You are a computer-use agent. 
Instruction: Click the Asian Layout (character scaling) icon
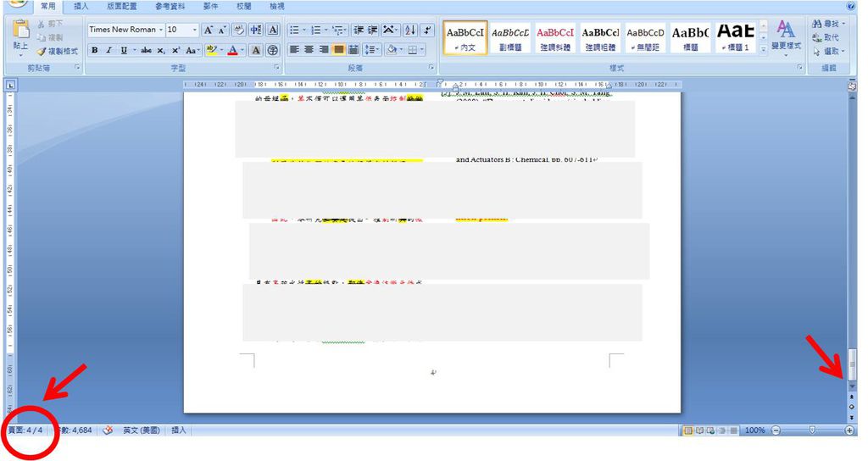(x=391, y=30)
